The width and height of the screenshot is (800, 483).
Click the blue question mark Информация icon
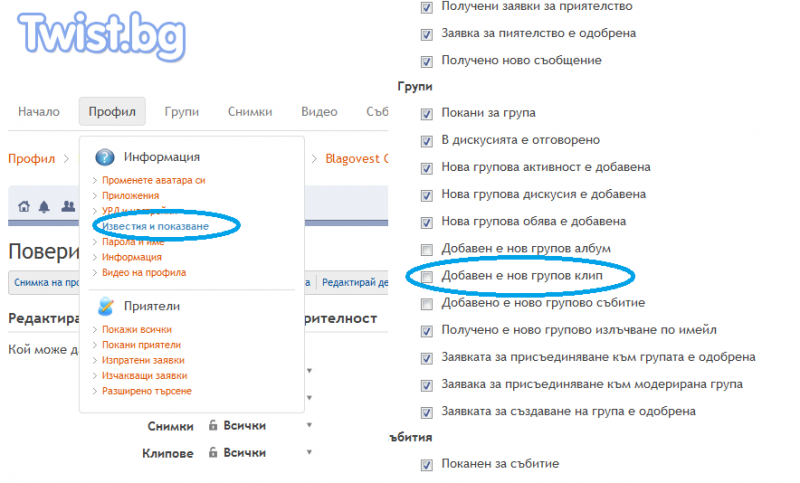pyautogui.click(x=104, y=158)
